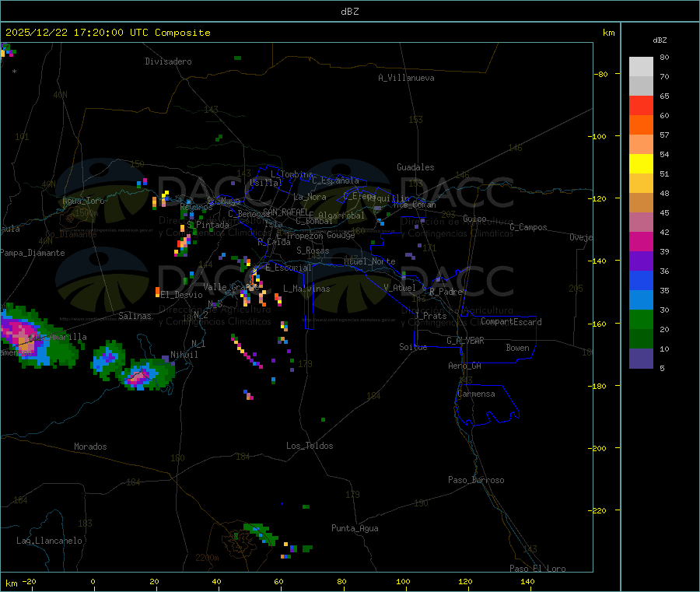The image size is (700, 592).
Task: Pick the magenta 39-42 dBZ legend swatch
Action: click(641, 241)
